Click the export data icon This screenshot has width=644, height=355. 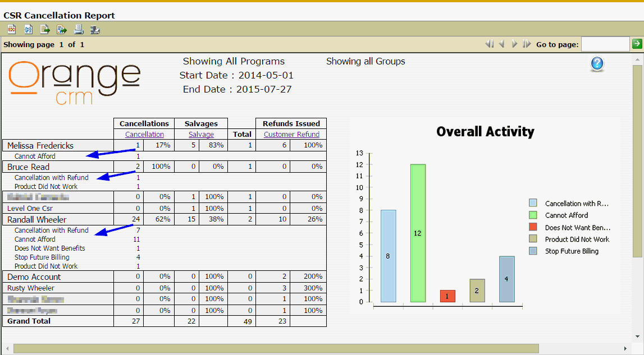click(x=45, y=30)
